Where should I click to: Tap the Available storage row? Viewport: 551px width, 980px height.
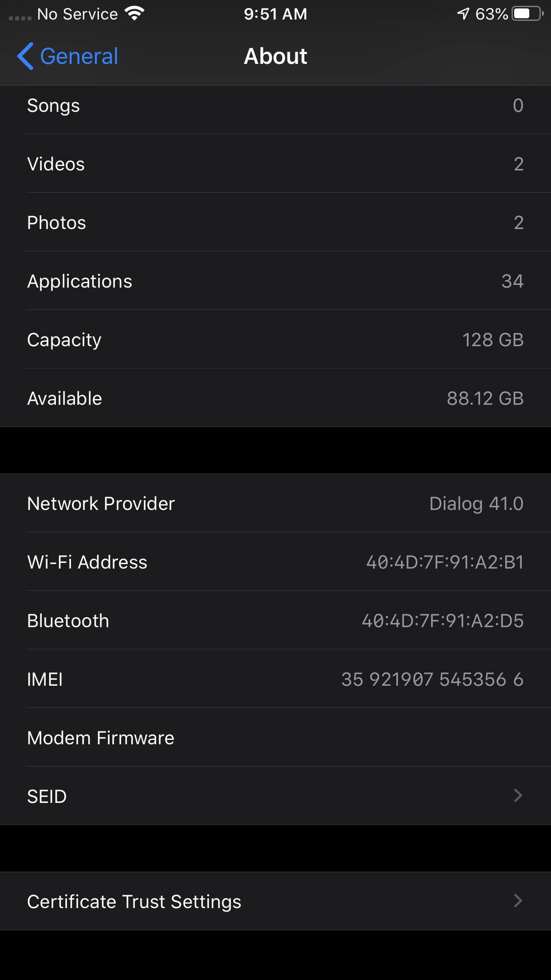click(x=275, y=398)
